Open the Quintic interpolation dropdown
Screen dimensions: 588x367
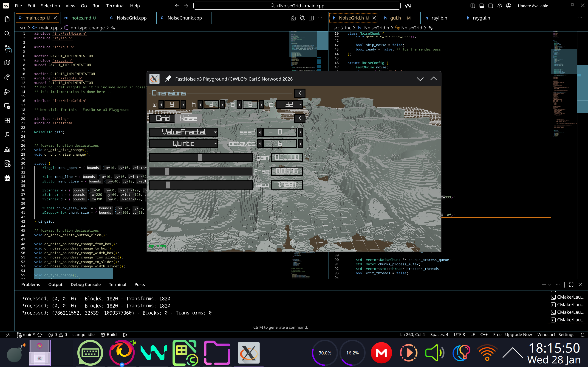coord(184,144)
